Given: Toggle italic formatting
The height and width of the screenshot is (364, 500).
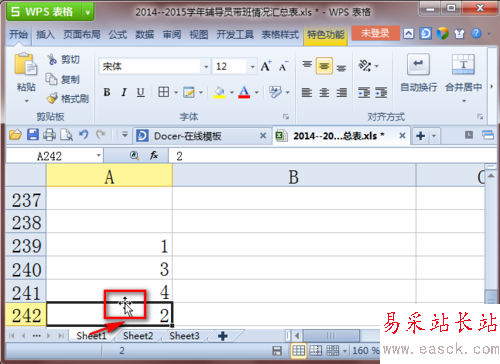Looking at the screenshot, I should (x=124, y=92).
